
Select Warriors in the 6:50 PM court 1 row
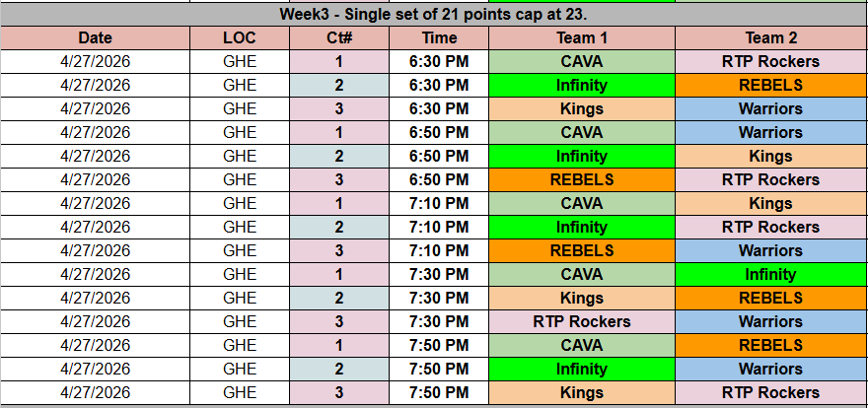[x=770, y=133]
